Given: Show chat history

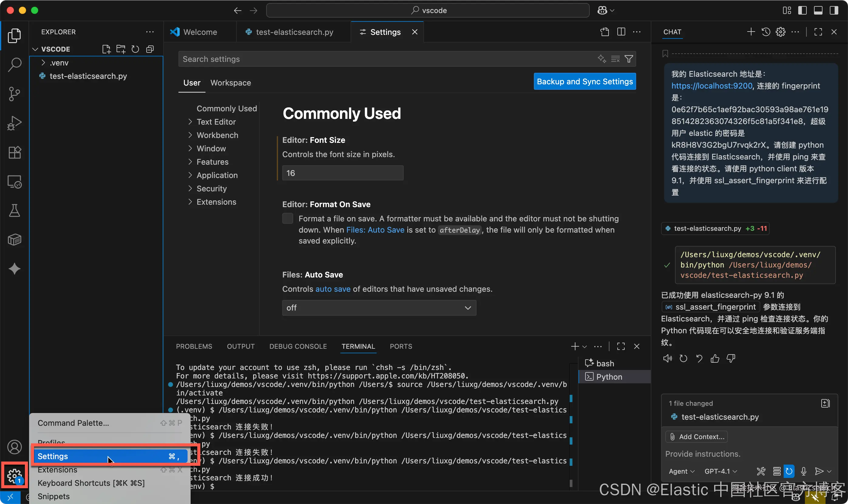Looking at the screenshot, I should [766, 32].
